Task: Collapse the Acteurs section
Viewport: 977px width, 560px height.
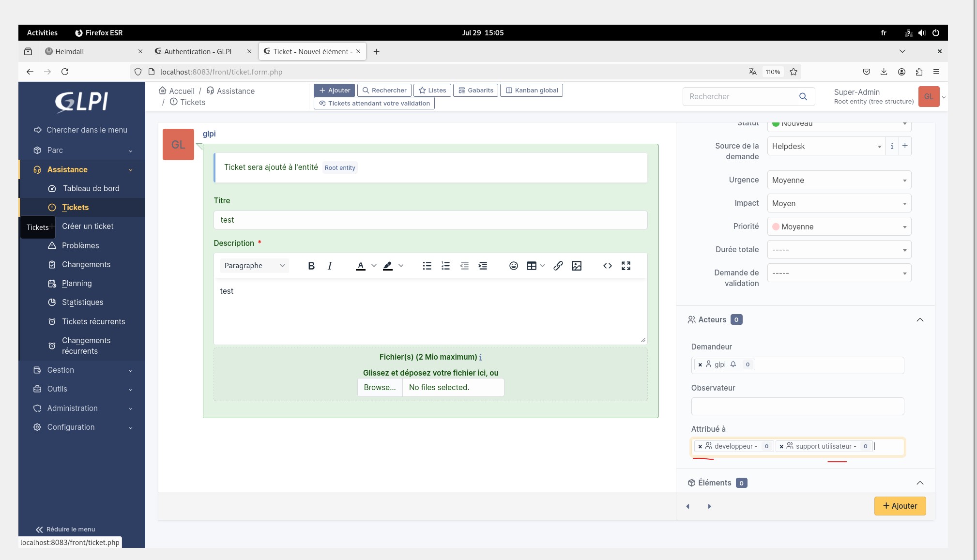Action: pyautogui.click(x=920, y=319)
